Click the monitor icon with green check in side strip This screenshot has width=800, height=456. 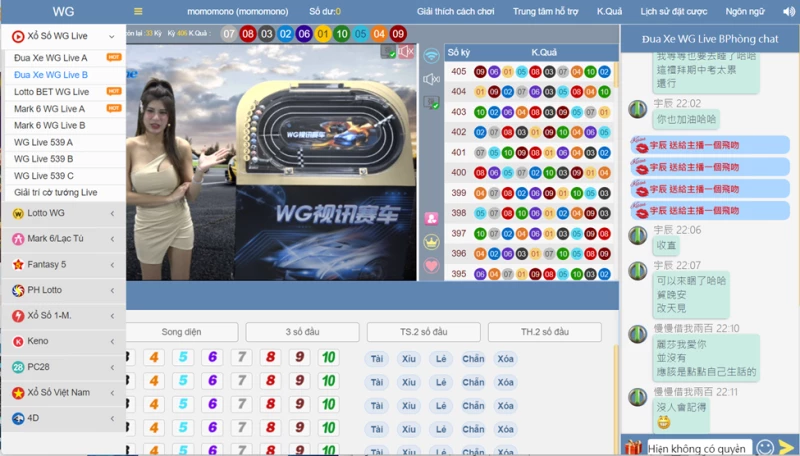432,103
